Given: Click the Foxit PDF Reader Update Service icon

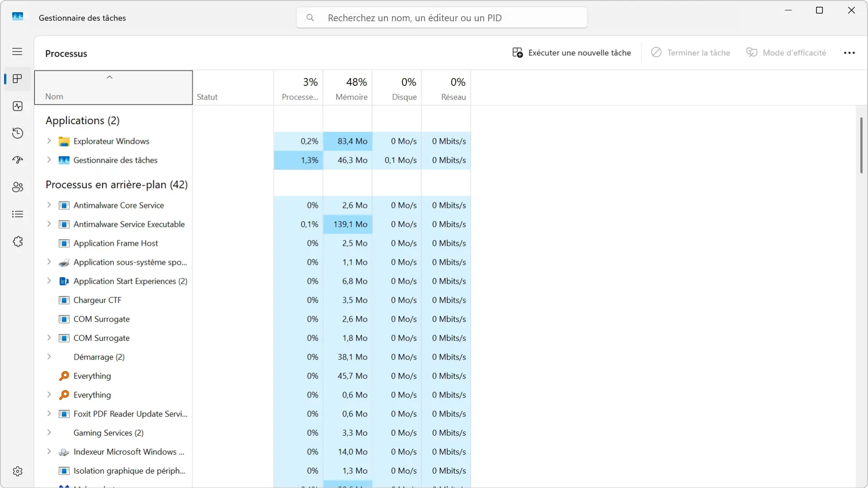Looking at the screenshot, I should pos(64,414).
